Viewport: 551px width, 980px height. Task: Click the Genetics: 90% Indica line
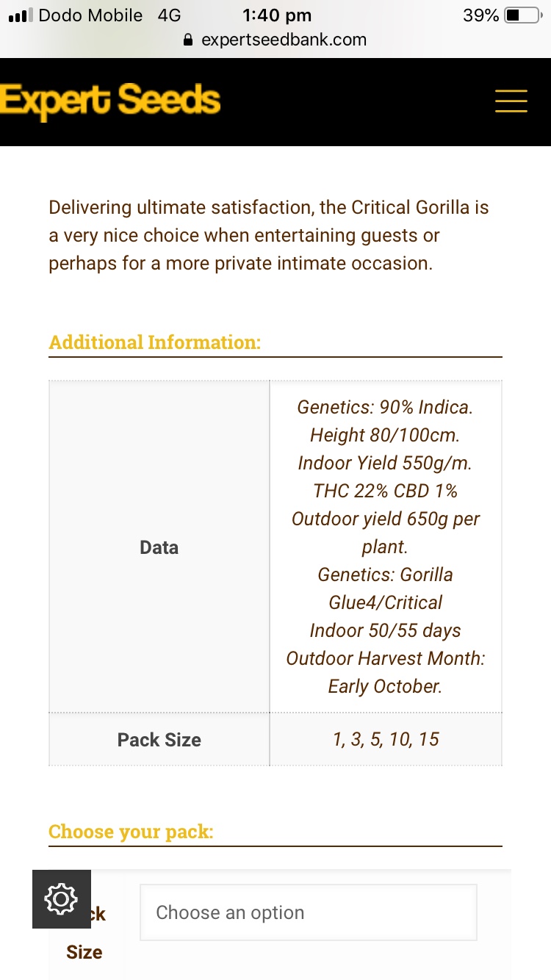coord(385,407)
